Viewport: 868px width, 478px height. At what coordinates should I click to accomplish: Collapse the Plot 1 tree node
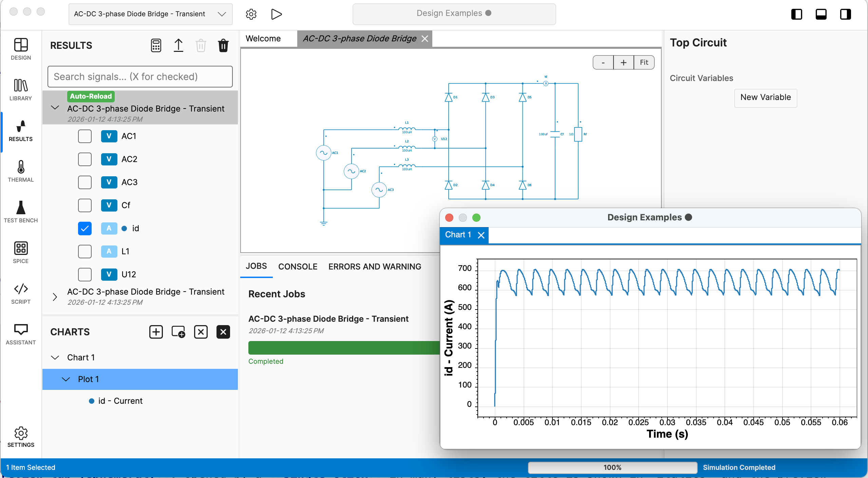pos(66,379)
